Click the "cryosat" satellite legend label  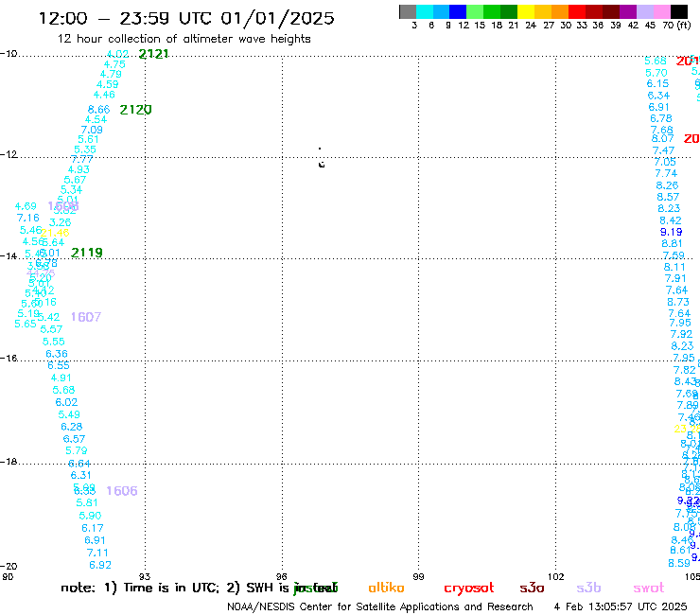click(469, 589)
